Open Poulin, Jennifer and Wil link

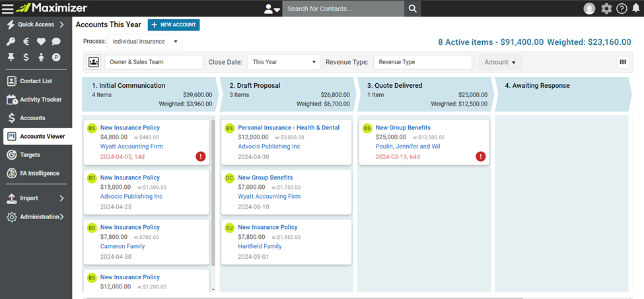(x=408, y=147)
